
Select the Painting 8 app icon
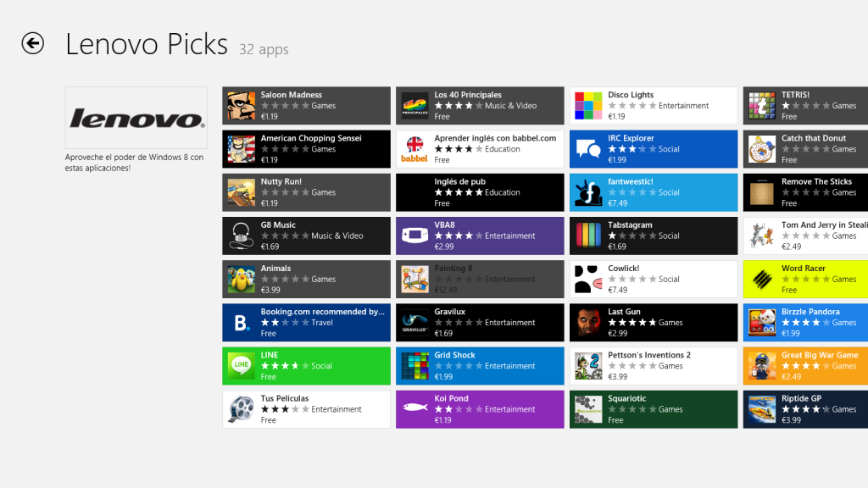coord(415,280)
